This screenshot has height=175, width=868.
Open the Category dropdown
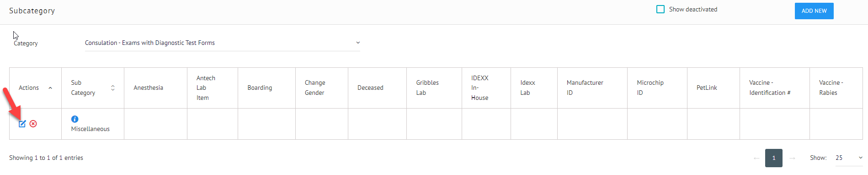(223, 43)
